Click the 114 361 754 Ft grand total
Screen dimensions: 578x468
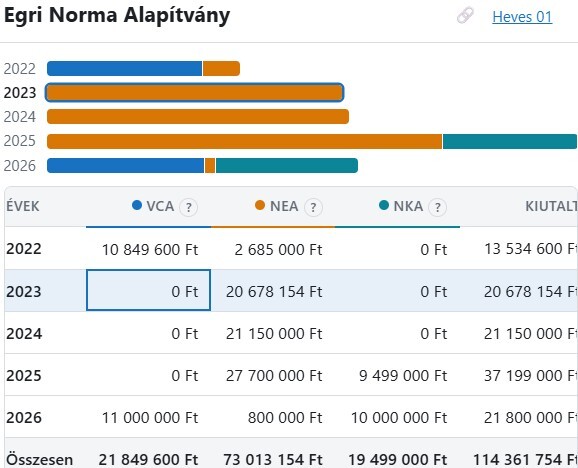526,460
